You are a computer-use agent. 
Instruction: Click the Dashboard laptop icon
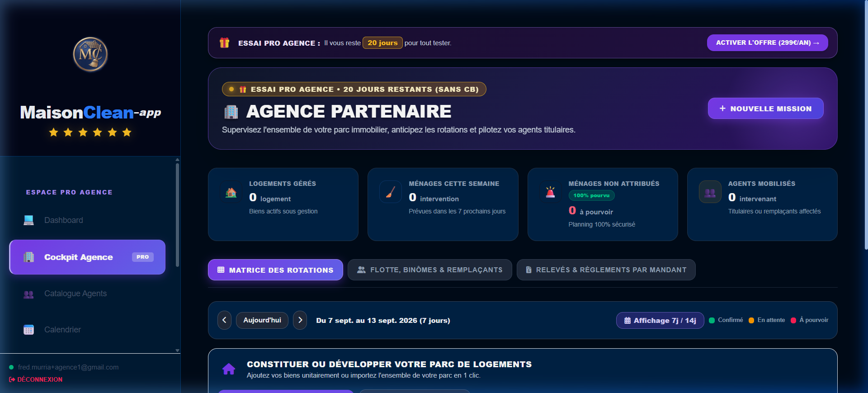tap(28, 220)
